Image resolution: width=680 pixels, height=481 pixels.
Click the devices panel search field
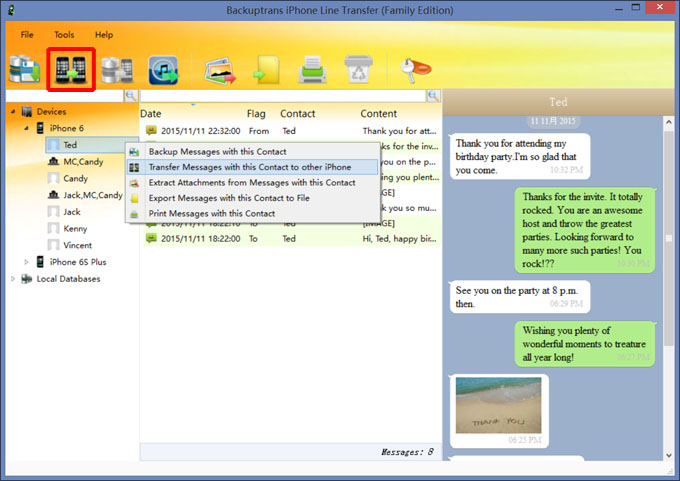click(65, 96)
